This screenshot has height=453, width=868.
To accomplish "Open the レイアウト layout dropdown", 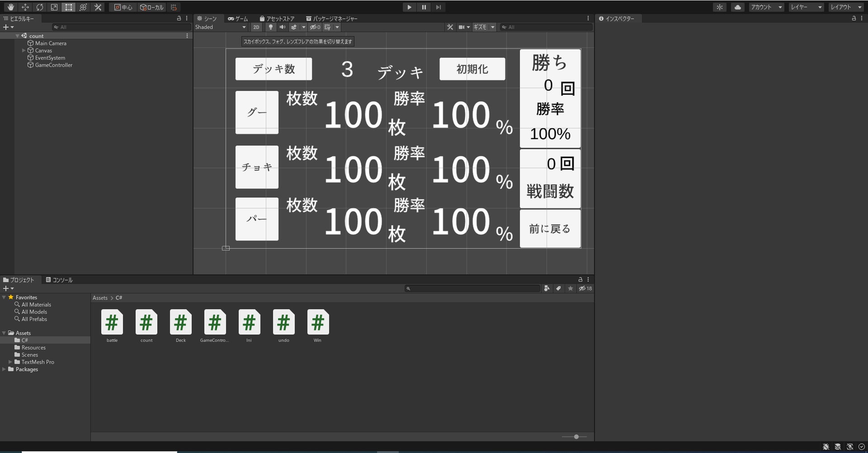I will 845,7.
